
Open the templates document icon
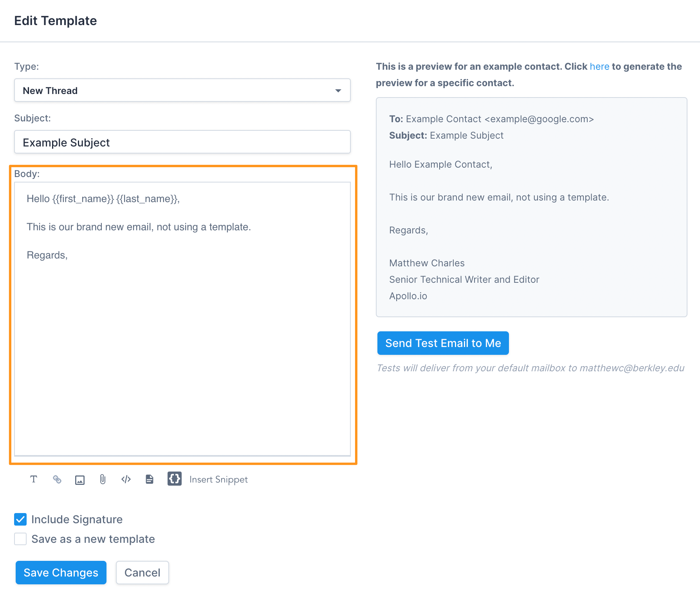(x=149, y=479)
